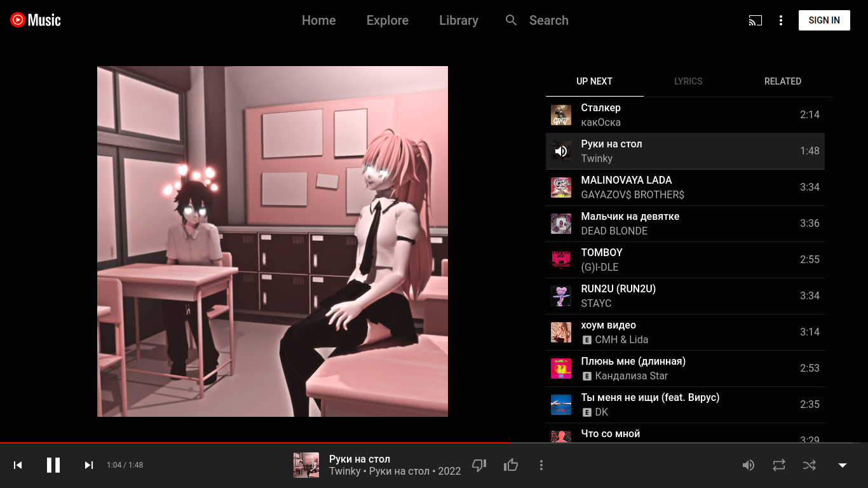
Task: Toggle repeat mode
Action: [779, 465]
